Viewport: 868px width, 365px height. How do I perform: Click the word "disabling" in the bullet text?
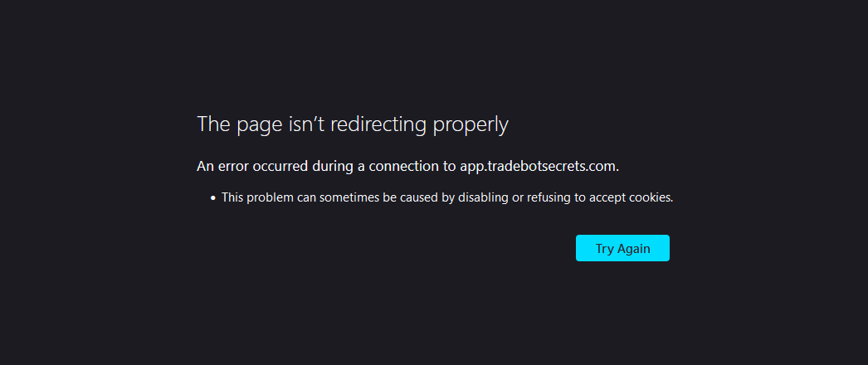(x=483, y=197)
